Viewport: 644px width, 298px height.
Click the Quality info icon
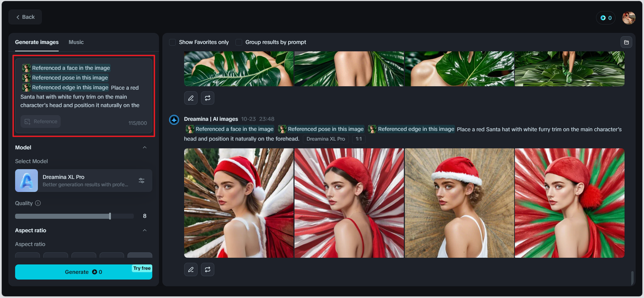38,203
